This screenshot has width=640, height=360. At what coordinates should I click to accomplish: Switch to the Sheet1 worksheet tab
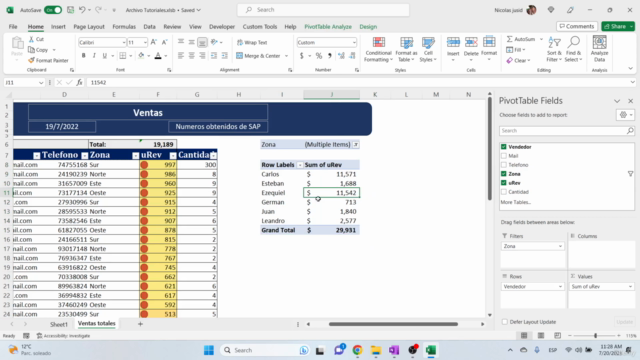coord(59,324)
